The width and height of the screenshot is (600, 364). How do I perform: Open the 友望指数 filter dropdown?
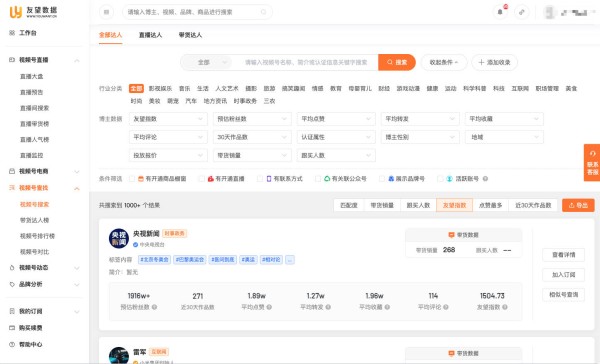[168, 119]
